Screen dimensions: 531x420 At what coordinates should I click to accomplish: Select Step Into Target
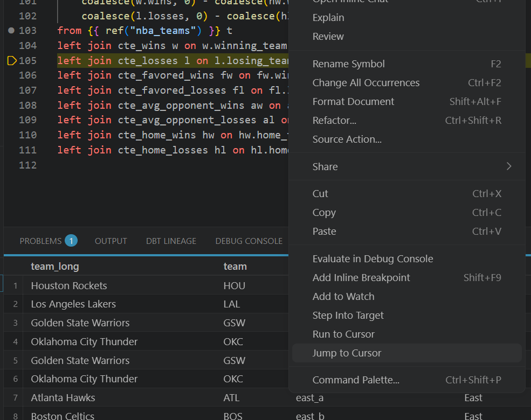point(406,315)
